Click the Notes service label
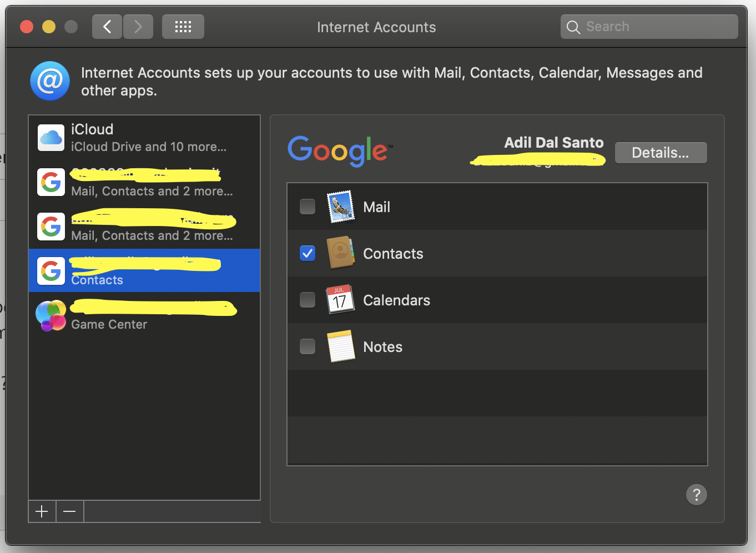 point(383,347)
